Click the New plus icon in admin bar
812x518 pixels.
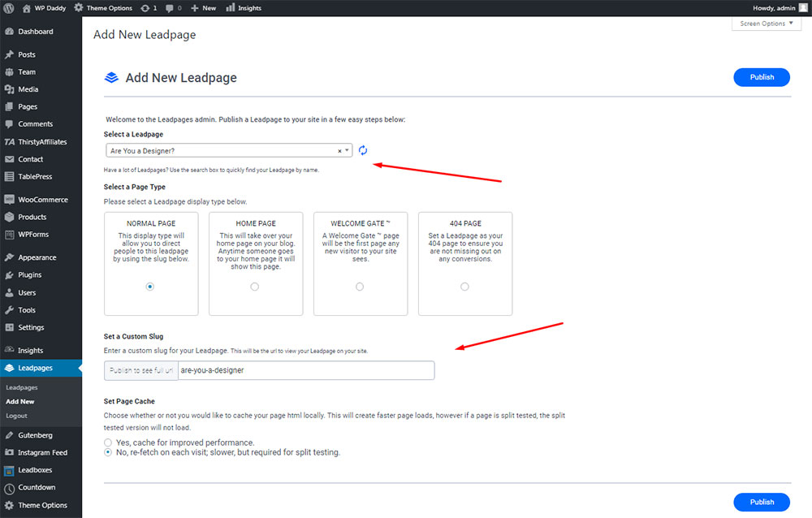point(195,8)
